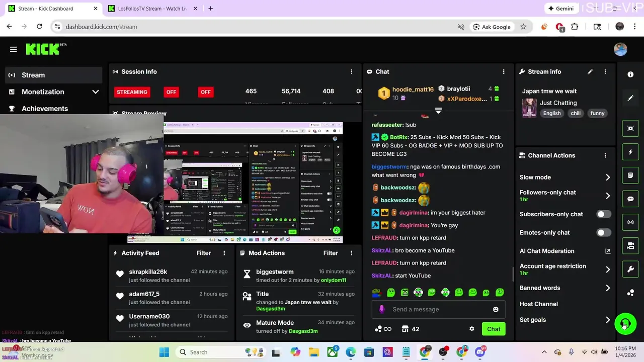Viewport: 644px width, 362px height.
Task: Edit stream info with pencil icon
Action: click(x=590, y=72)
